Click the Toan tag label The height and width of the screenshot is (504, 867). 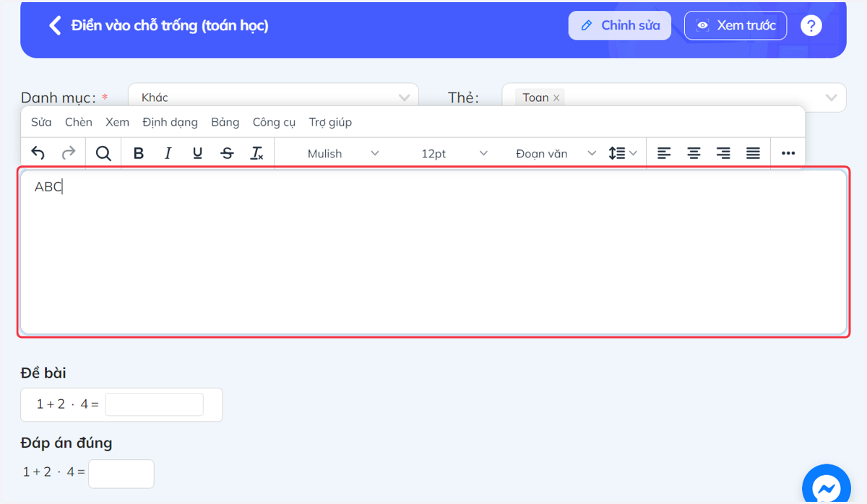click(535, 97)
